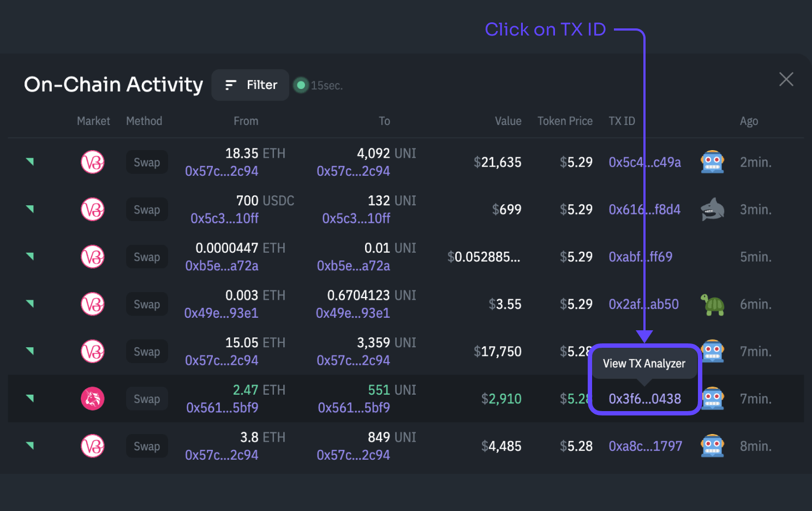Open From address 0x5c3...10ff
The height and width of the screenshot is (511, 812).
click(x=224, y=218)
